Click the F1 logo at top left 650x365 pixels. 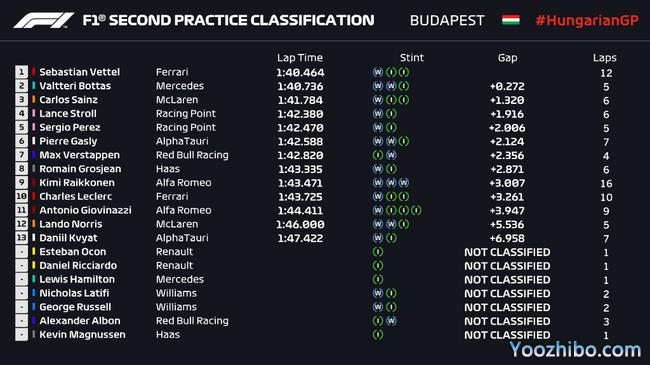pyautogui.click(x=44, y=20)
